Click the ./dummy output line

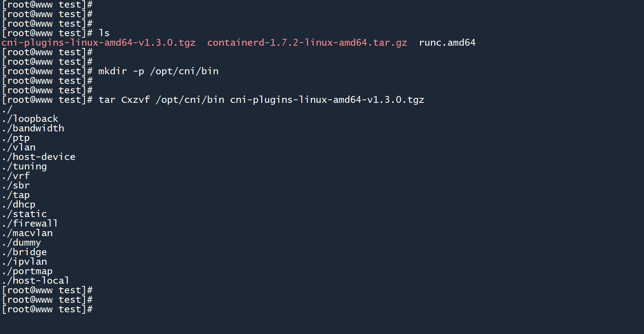coord(22,243)
